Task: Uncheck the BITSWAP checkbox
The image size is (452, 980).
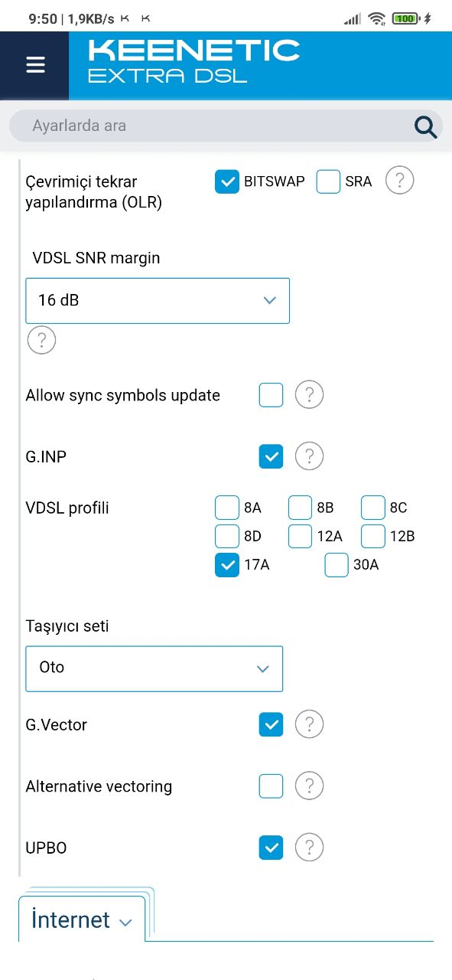Action: coord(227,181)
